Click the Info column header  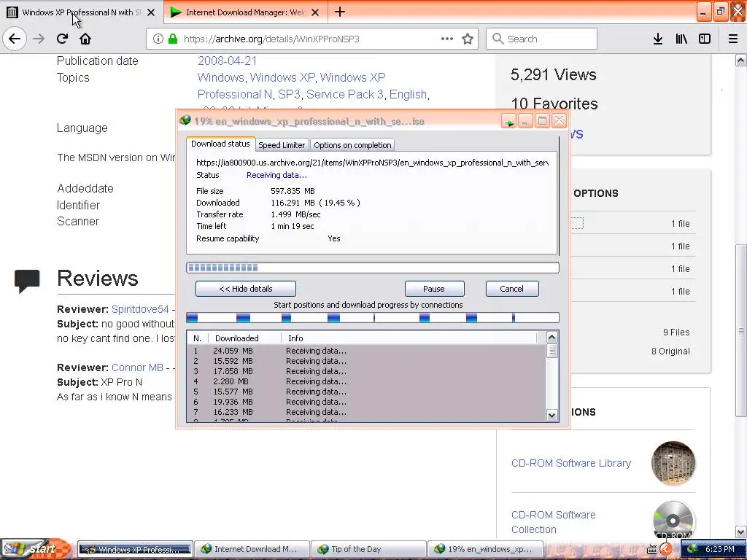409,338
